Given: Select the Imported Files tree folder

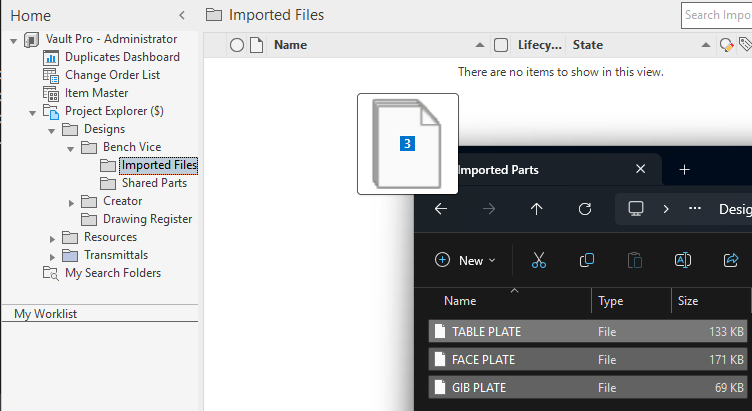Looking at the screenshot, I should point(159,165).
